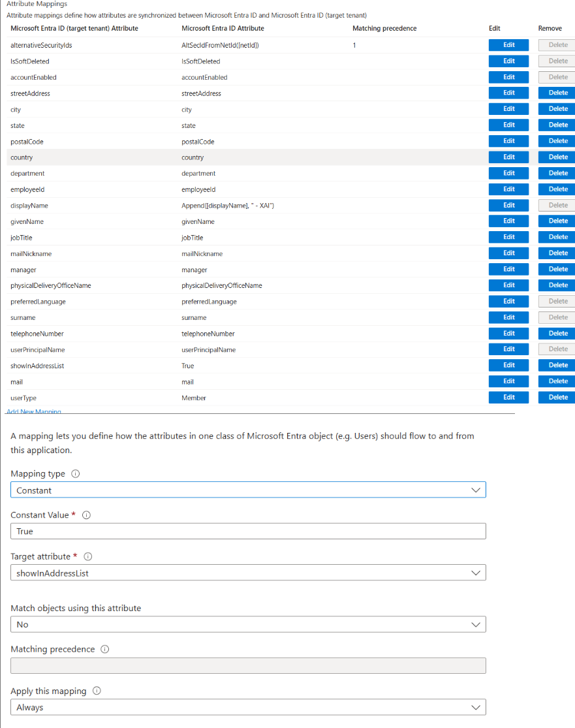
Task: Click the Add New Mapping link
Action: click(x=34, y=411)
